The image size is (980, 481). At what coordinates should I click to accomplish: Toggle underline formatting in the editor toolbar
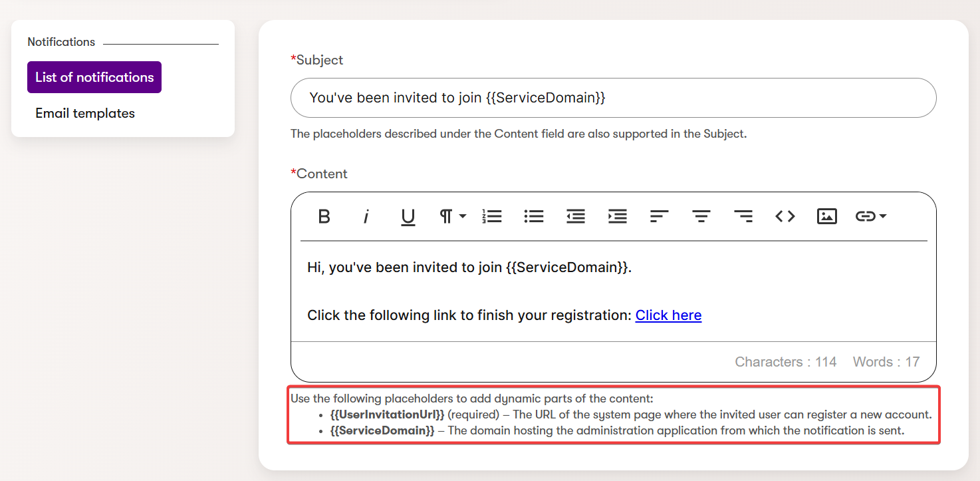coord(408,216)
